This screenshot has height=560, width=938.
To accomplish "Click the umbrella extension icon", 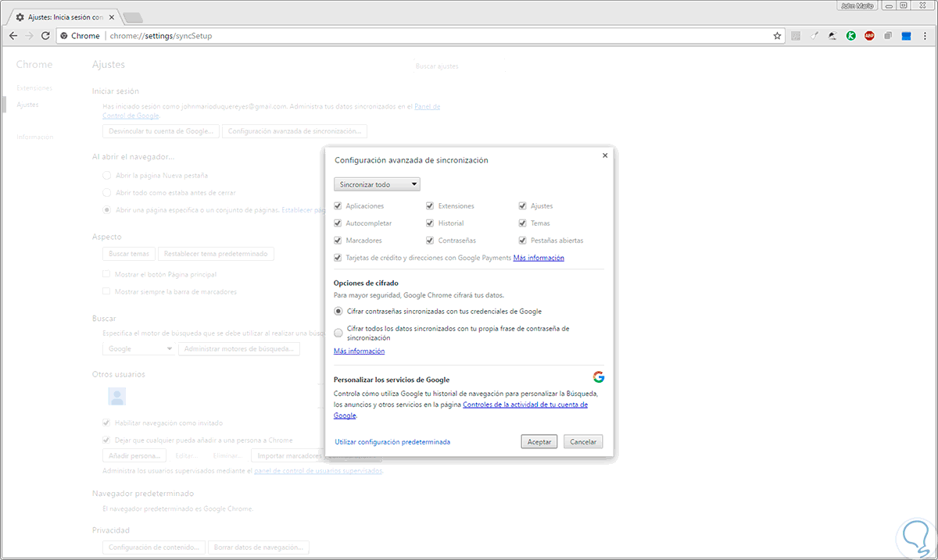I will coord(833,36).
